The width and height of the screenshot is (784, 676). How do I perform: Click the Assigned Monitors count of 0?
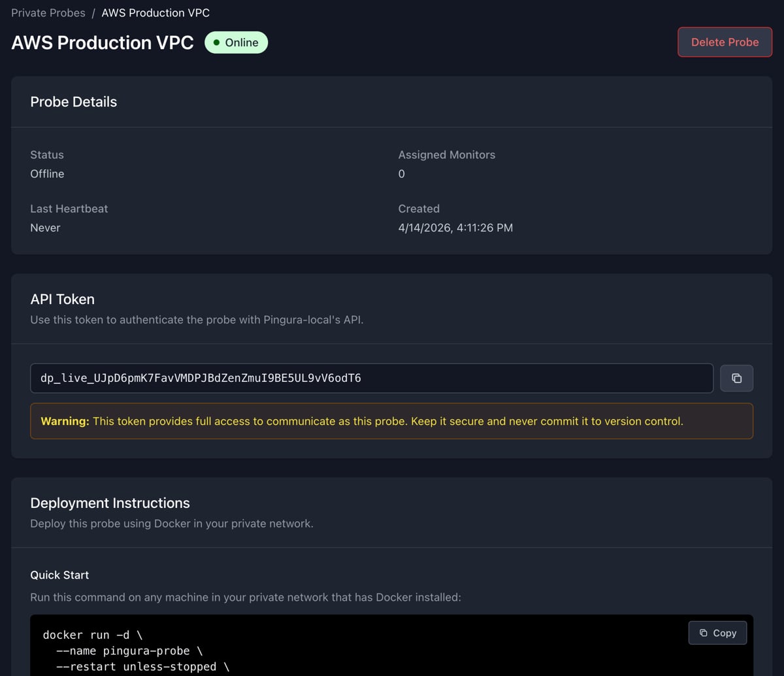tap(401, 174)
